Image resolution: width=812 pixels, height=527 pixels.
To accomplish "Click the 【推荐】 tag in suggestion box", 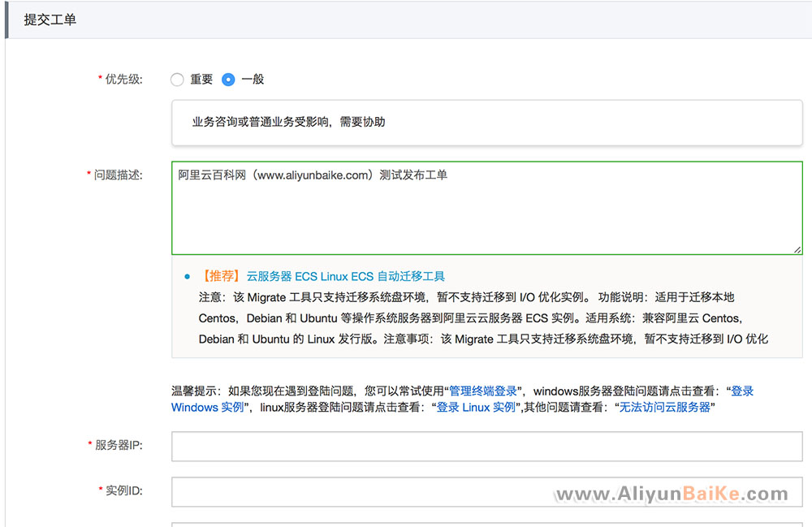I will [x=221, y=276].
